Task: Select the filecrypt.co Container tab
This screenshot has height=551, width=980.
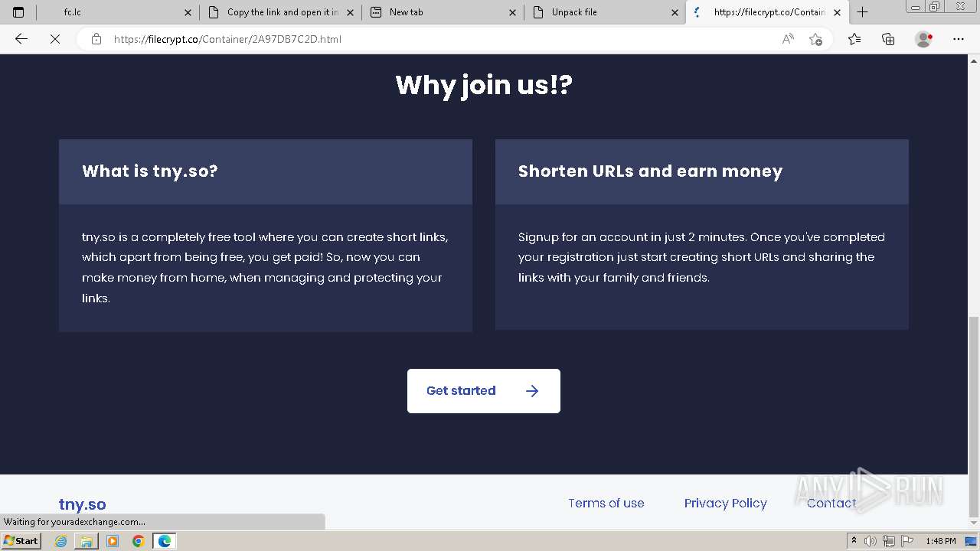Action: click(768, 12)
